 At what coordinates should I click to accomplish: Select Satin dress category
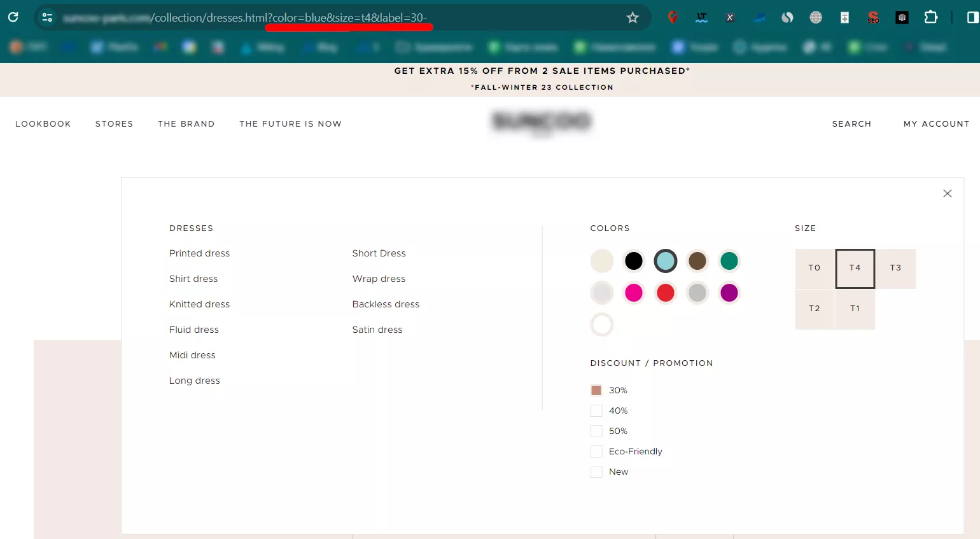click(377, 330)
